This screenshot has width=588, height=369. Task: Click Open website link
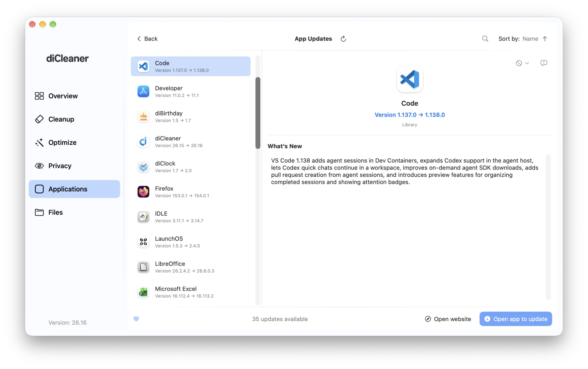(x=448, y=319)
